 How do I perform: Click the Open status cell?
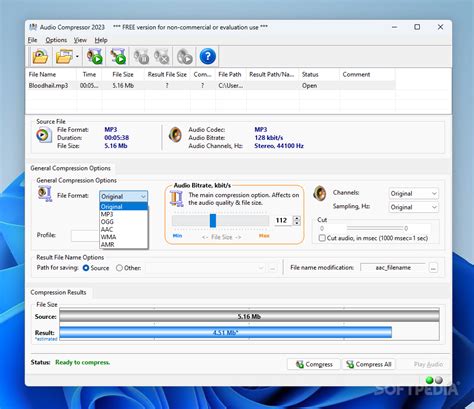[319, 86]
